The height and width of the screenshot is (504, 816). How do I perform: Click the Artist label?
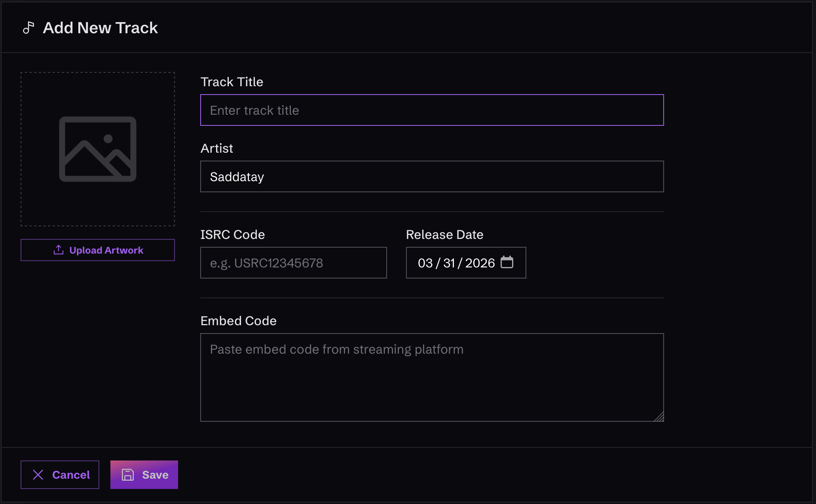pyautogui.click(x=217, y=148)
